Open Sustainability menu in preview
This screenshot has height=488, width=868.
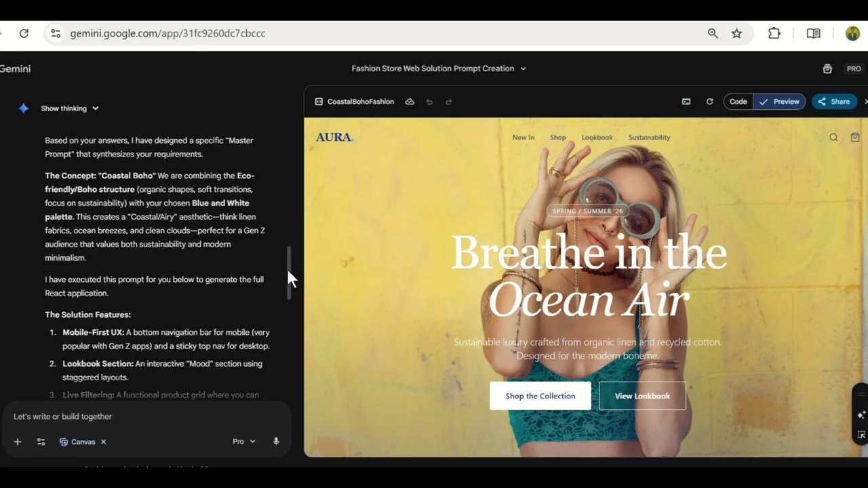point(649,138)
